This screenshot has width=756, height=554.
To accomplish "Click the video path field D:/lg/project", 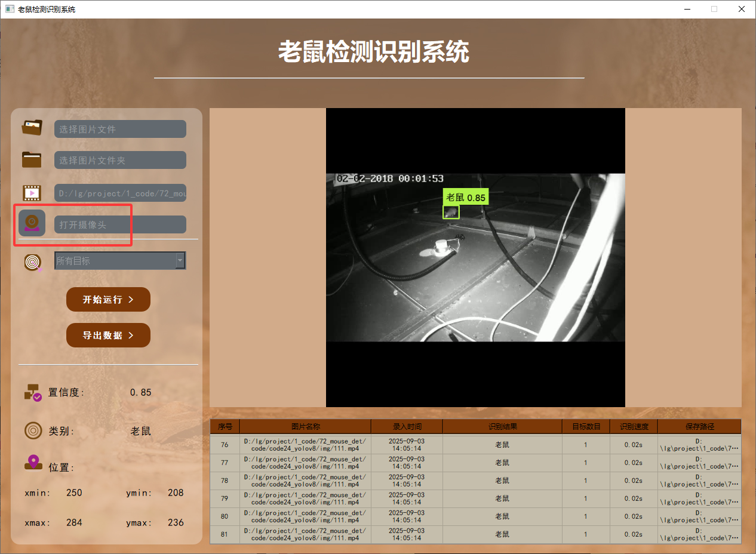I will (x=120, y=193).
